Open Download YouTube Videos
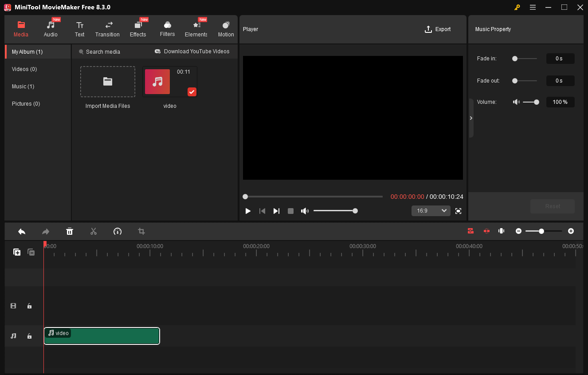 tap(192, 51)
